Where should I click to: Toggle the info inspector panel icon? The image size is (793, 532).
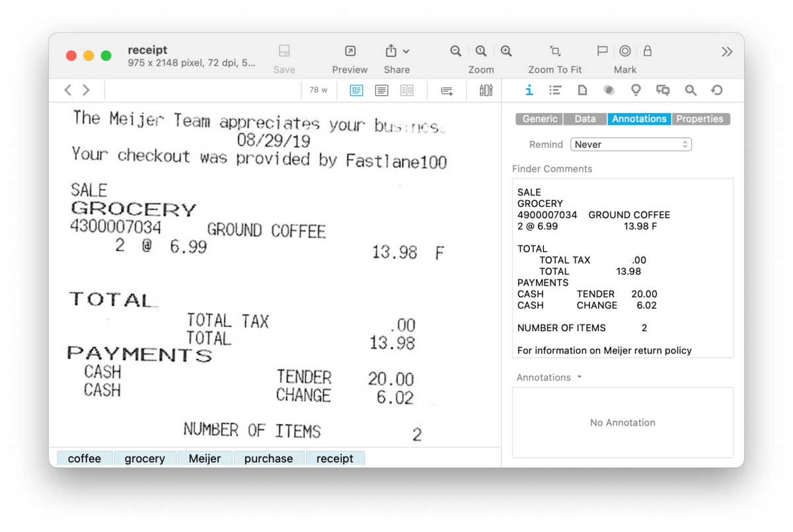529,91
